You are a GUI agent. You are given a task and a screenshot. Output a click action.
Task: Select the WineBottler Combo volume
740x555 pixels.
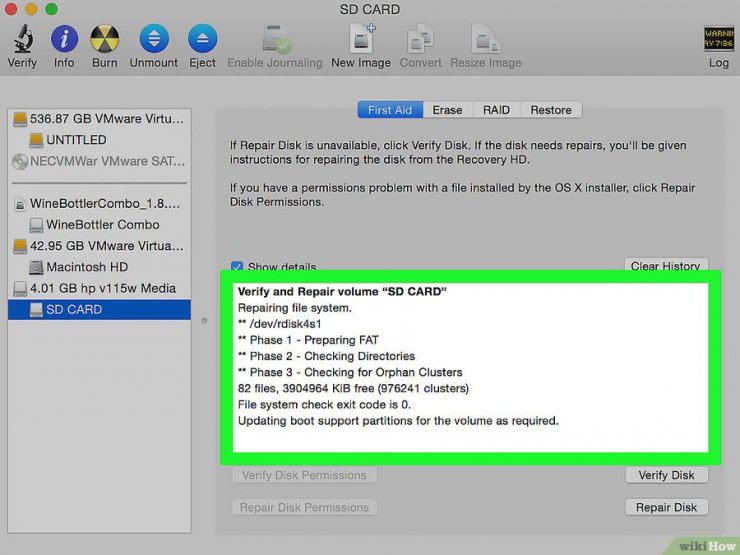pos(99,225)
